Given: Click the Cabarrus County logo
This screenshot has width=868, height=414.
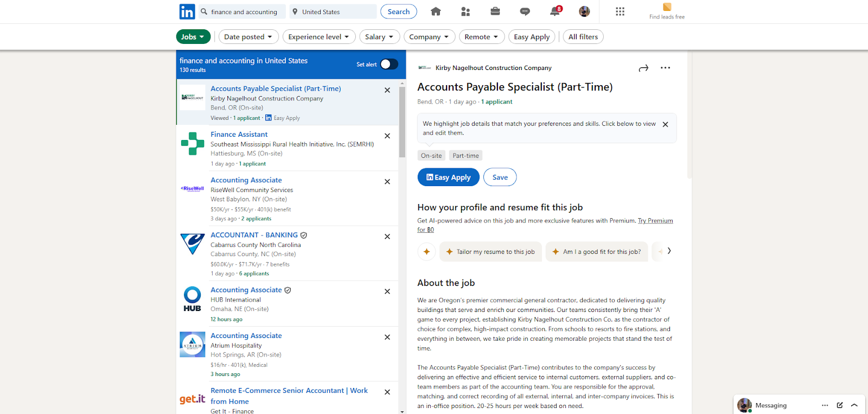Looking at the screenshot, I should (x=193, y=244).
